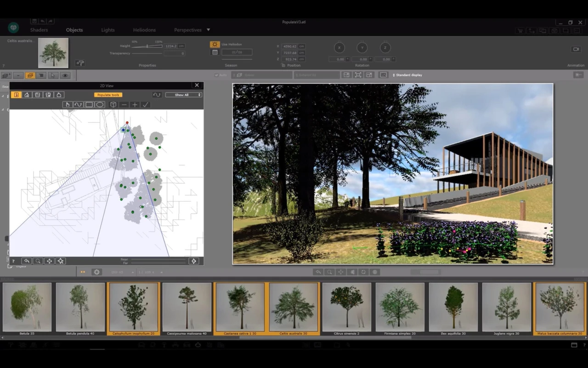This screenshot has height=368, width=588.
Task: Click the freehand curve populate tool
Action: (78, 105)
